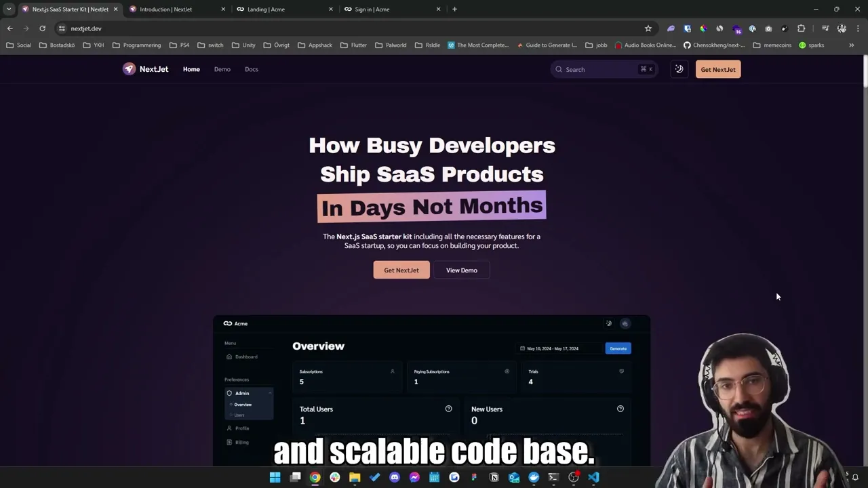Open Discord from the taskbar
Viewport: 868px width, 488px height.
[395, 477]
